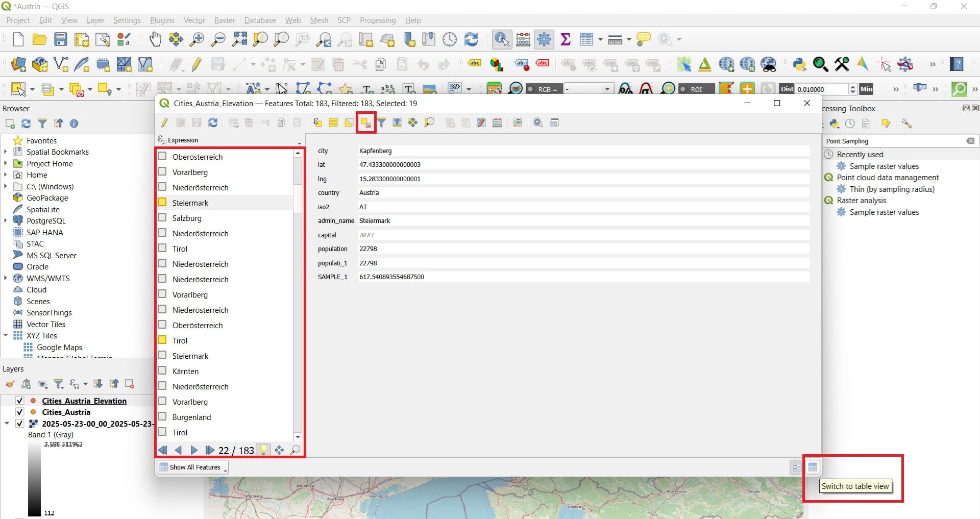
Task: Check the Salzburg row checkbox
Action: coord(162,217)
